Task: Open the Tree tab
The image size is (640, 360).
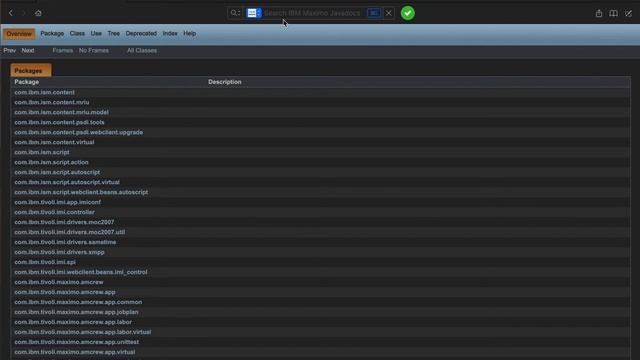Action: click(x=113, y=33)
